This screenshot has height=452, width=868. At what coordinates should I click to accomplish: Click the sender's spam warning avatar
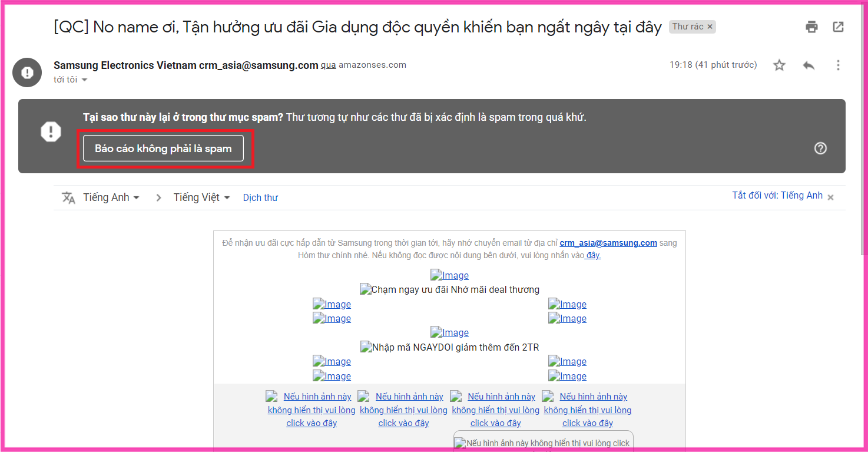point(27,72)
